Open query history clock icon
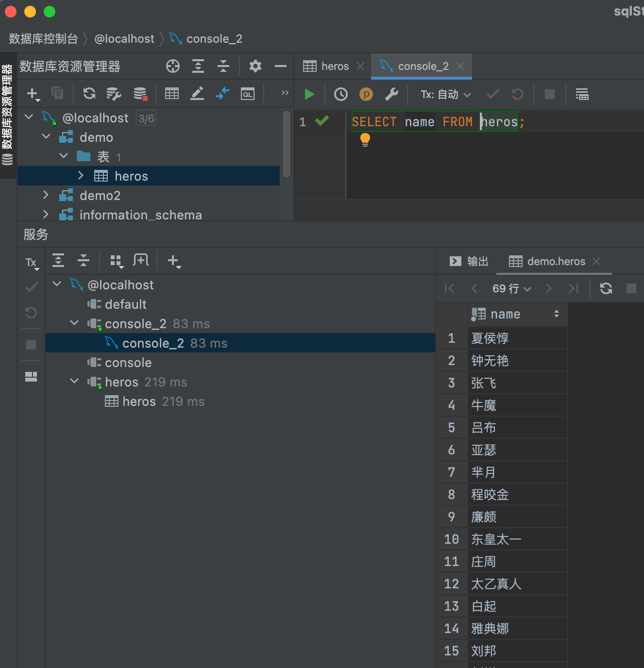Viewport: 644px width, 668px height. [341, 94]
